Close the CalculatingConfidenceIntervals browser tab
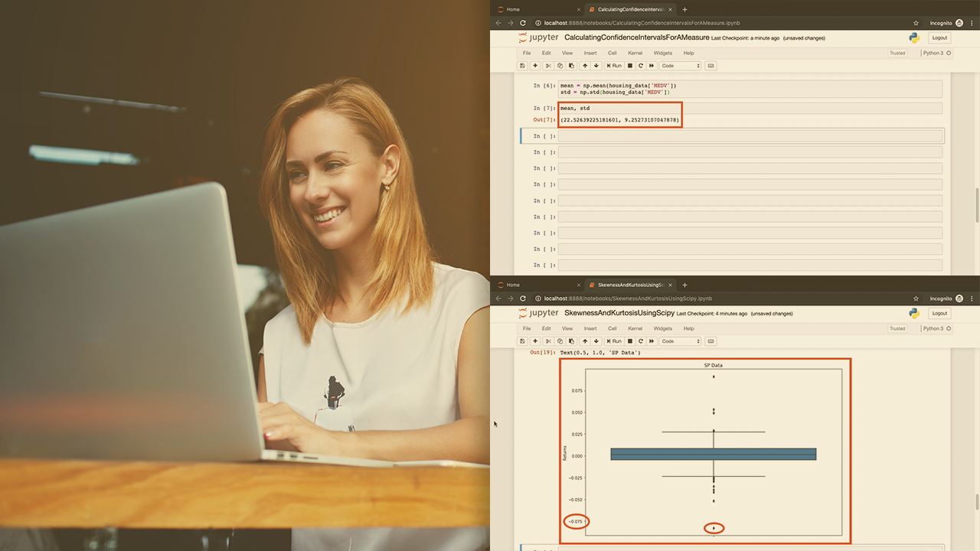The image size is (980, 551). click(x=670, y=9)
